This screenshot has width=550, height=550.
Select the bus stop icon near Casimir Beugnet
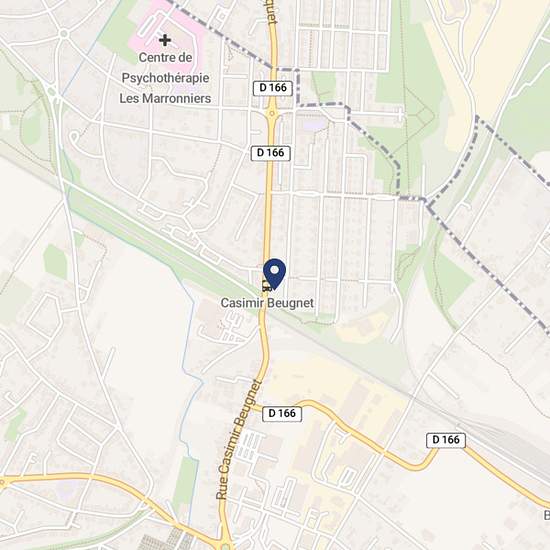point(267,286)
